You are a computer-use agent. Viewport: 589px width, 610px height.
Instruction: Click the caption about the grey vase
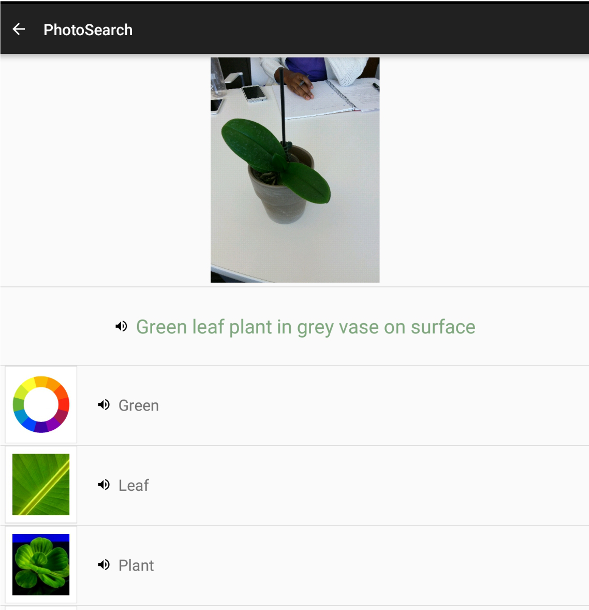click(x=306, y=327)
